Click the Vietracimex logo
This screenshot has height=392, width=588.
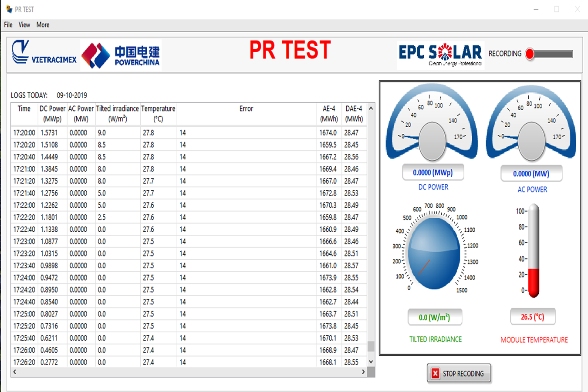[44, 54]
